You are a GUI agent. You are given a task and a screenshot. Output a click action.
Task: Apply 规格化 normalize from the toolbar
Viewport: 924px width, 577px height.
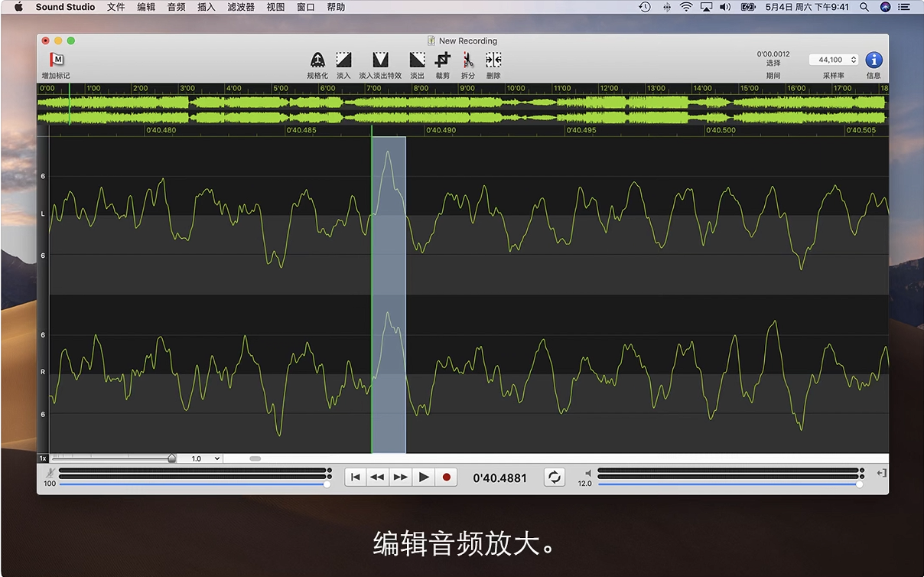(x=317, y=60)
